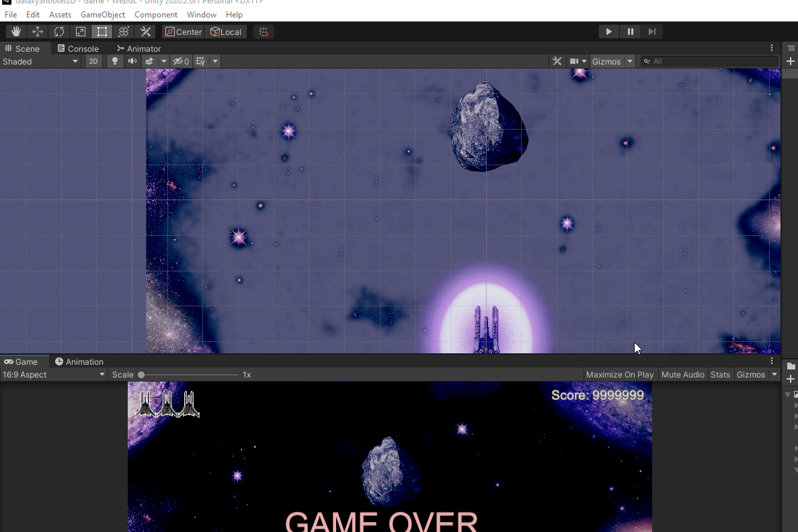Open the File menu
798x532 pixels.
tap(11, 15)
